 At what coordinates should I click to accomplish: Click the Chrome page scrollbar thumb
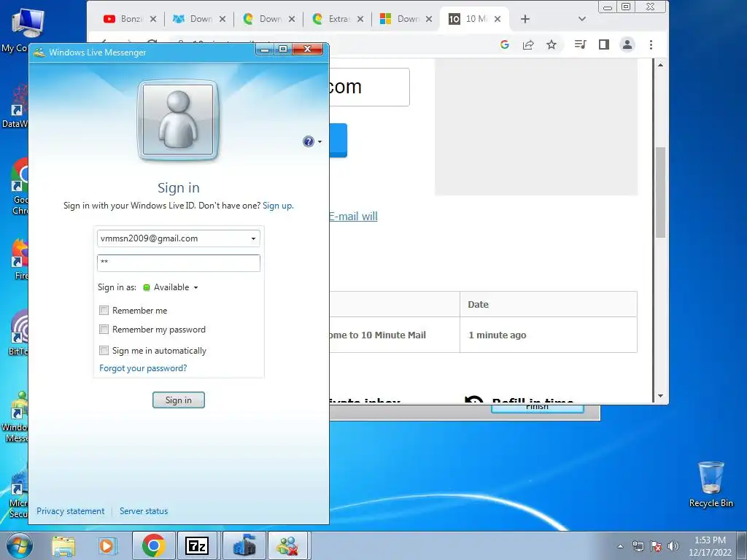[660, 192]
